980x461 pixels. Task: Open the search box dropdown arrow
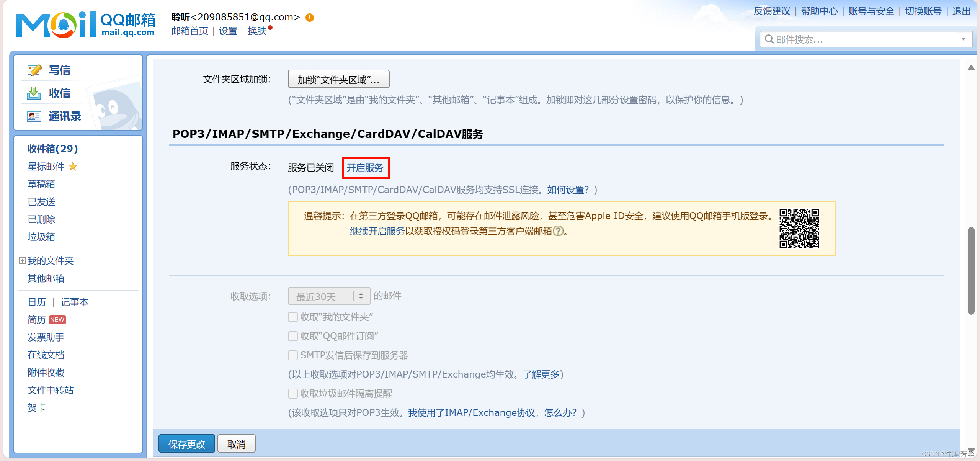pyautogui.click(x=964, y=39)
